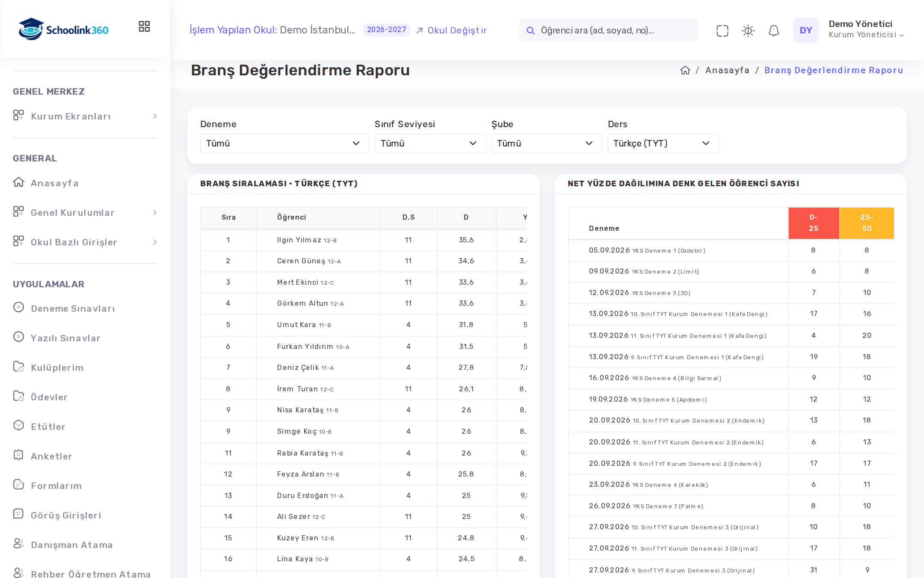This screenshot has height=578, width=924.
Task: Expand Genel Kurulumlar submenu
Action: pos(85,212)
